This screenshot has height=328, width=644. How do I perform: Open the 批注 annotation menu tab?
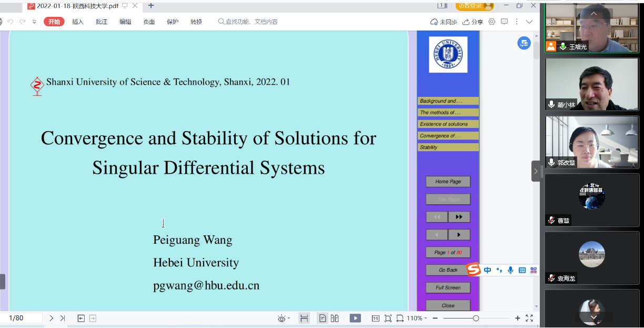pyautogui.click(x=102, y=22)
